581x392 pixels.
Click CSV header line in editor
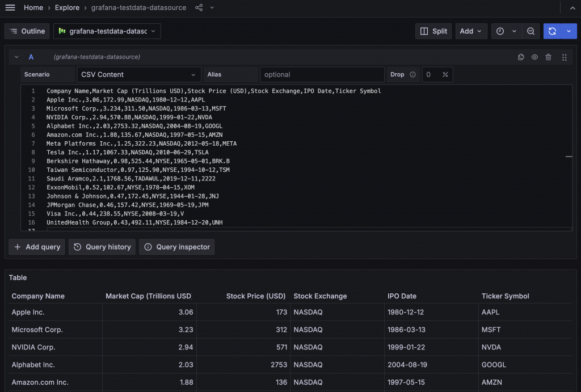coord(214,91)
